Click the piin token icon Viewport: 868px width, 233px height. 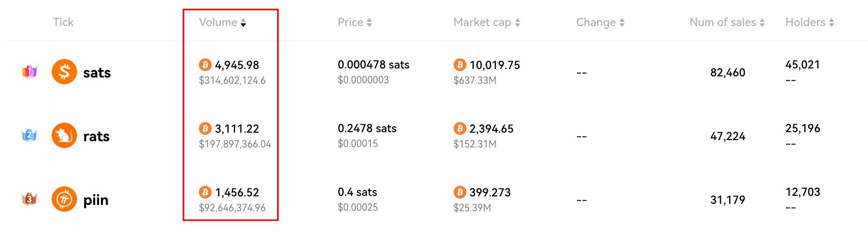pos(64,199)
